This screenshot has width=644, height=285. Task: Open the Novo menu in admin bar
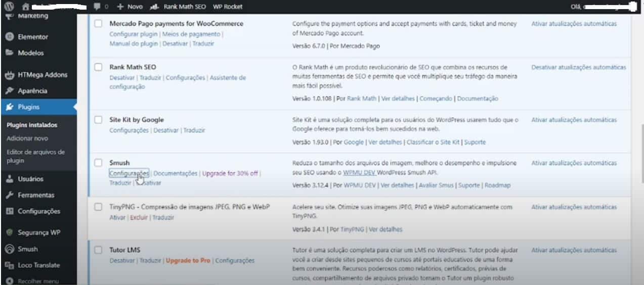(x=130, y=7)
